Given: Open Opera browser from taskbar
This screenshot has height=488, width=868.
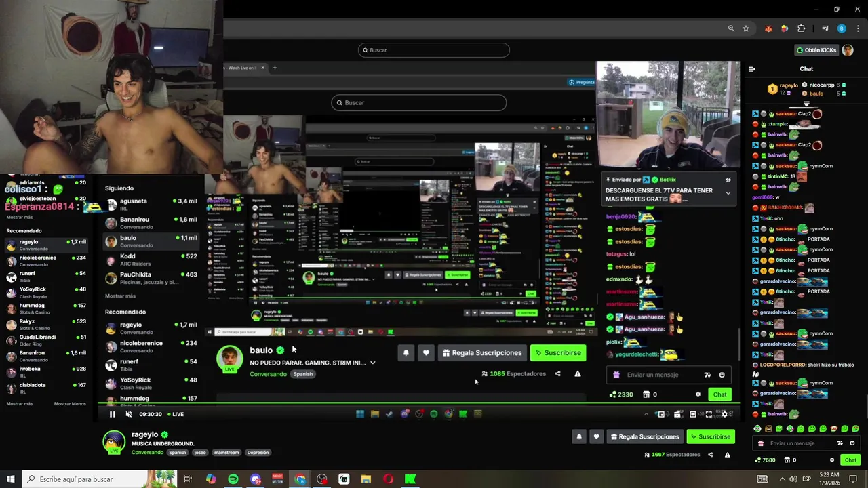Looking at the screenshot, I should (x=389, y=479).
